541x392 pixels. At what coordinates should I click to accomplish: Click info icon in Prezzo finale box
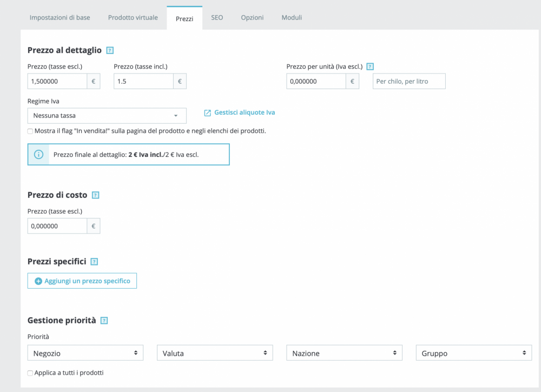pos(38,154)
